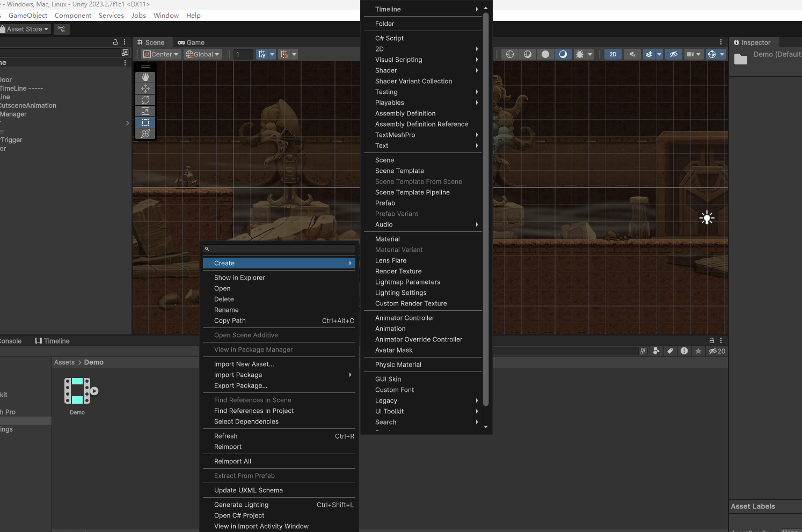Click the grid size input field
The width and height of the screenshot is (802, 532).
[x=243, y=54]
